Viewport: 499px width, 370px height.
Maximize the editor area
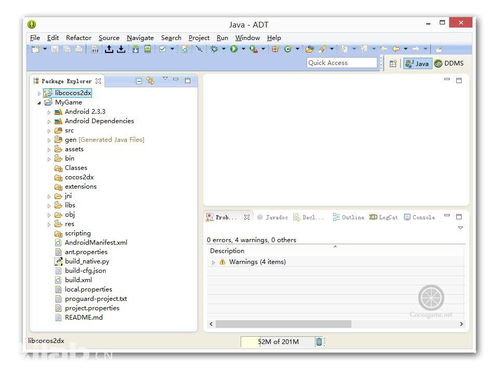[459, 80]
